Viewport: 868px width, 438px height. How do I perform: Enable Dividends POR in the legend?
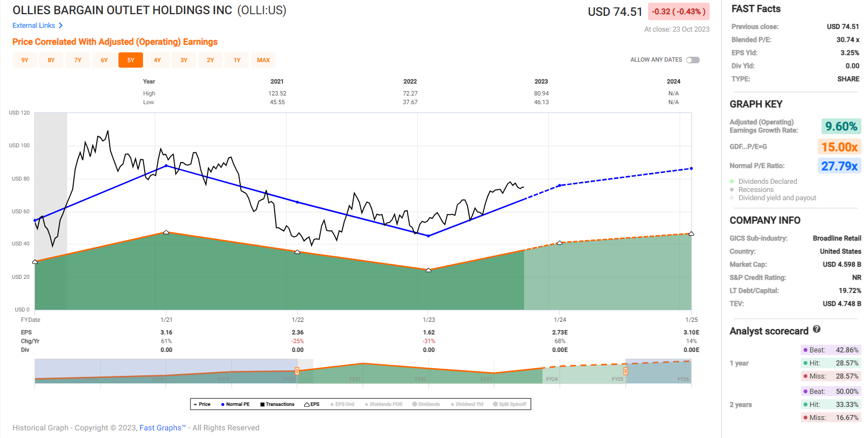(x=384, y=404)
